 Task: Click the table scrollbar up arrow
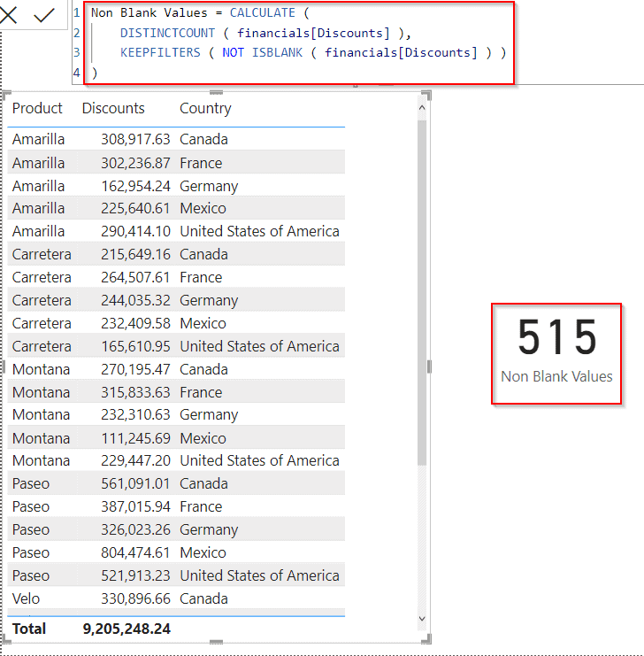pyautogui.click(x=422, y=108)
